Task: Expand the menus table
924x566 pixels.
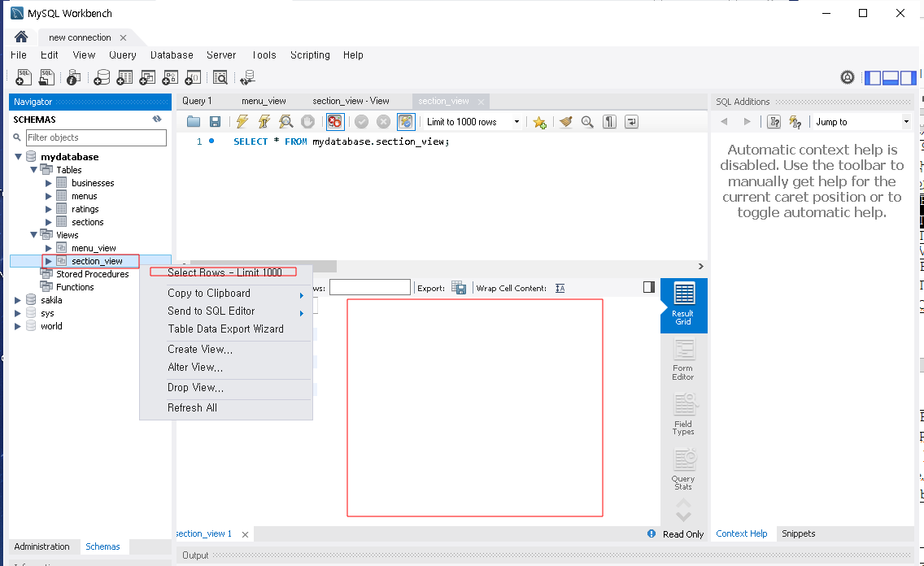Action: 49,196
